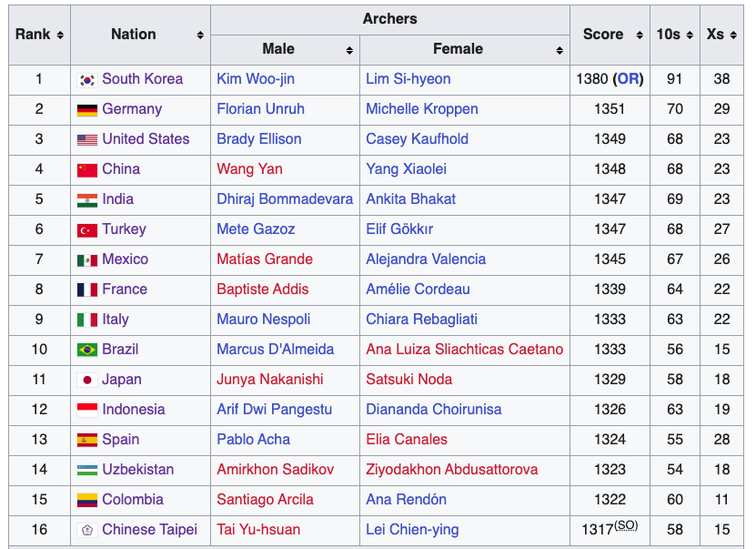756x549 pixels.
Task: Click the Brazil flag icon
Action: 87,350
